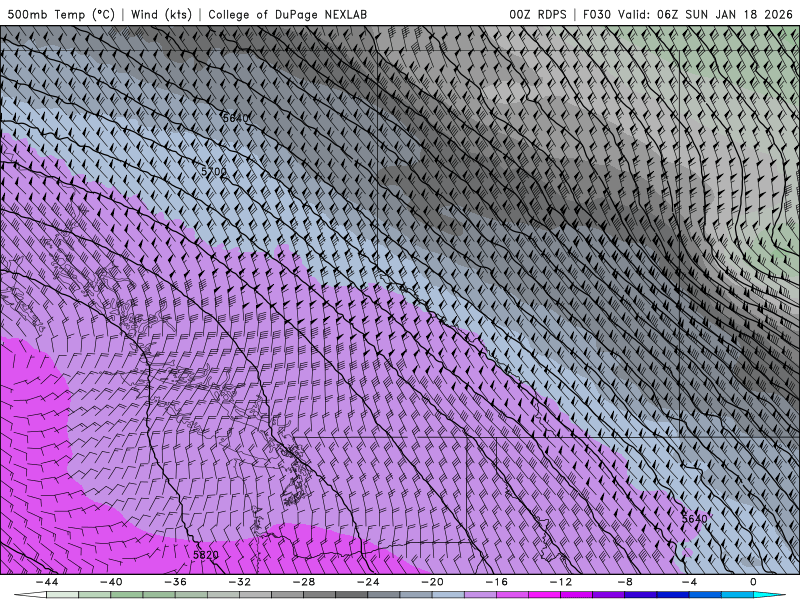This screenshot has height=600, width=800.
Task: Select the -16 colorbar scale label
Action: (497, 582)
